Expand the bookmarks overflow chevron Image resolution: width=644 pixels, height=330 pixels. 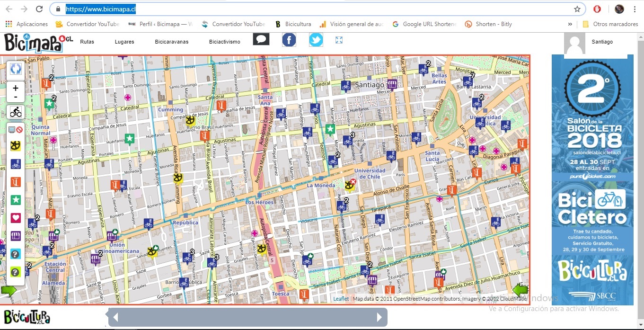(570, 24)
